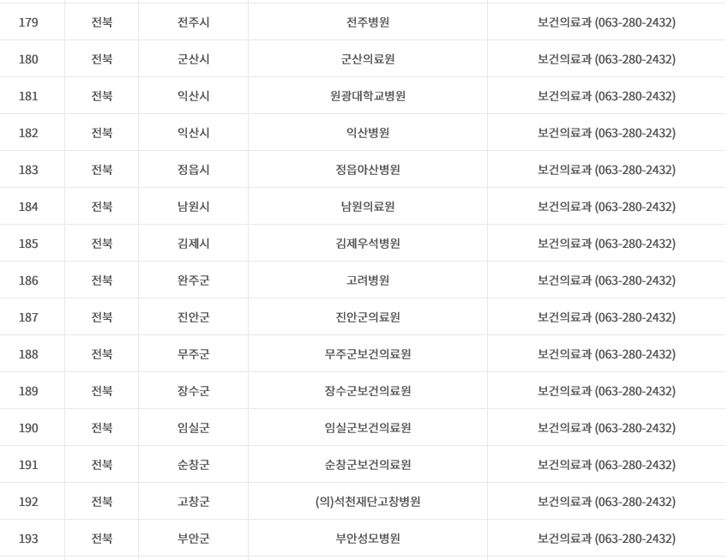Image resolution: width=728 pixels, height=560 pixels.
Task: Click 정읍아산병원 entry
Action: coord(368,170)
